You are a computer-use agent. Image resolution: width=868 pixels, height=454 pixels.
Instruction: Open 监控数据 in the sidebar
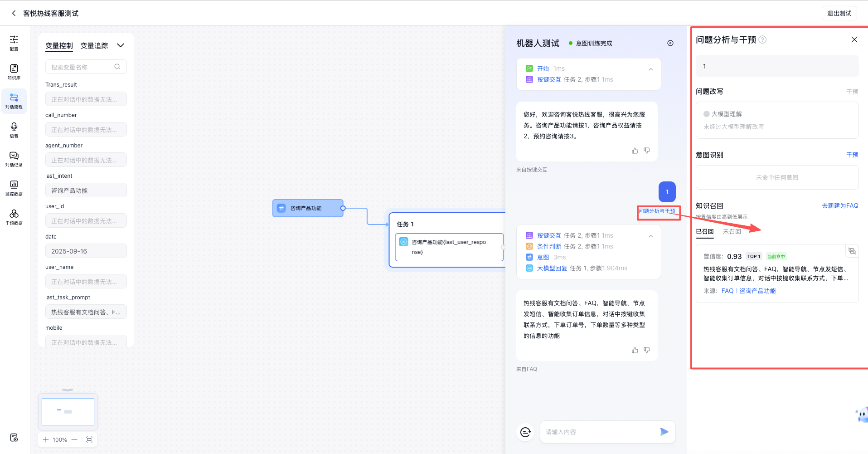coord(14,187)
